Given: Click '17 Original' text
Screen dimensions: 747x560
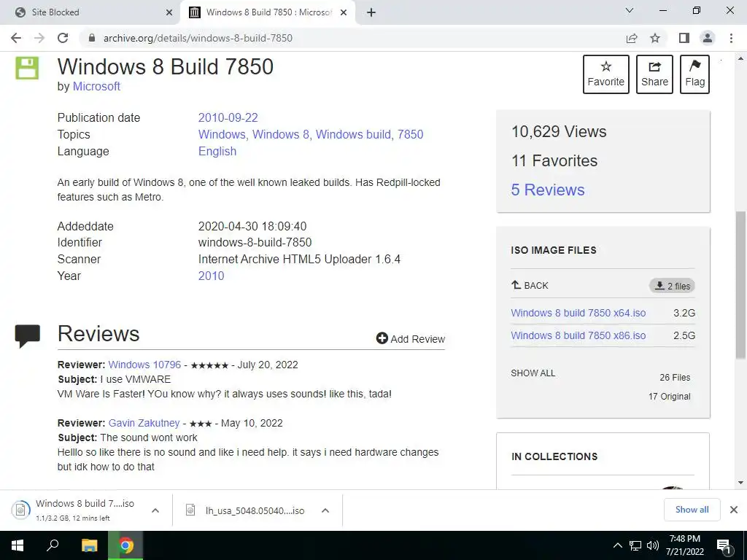Looking at the screenshot, I should pos(669,396).
